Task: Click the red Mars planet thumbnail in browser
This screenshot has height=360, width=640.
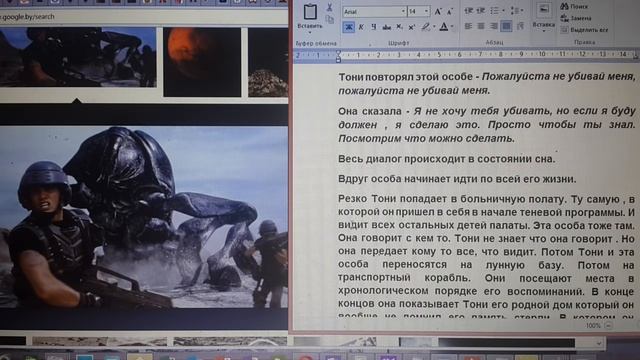Action: 202,62
